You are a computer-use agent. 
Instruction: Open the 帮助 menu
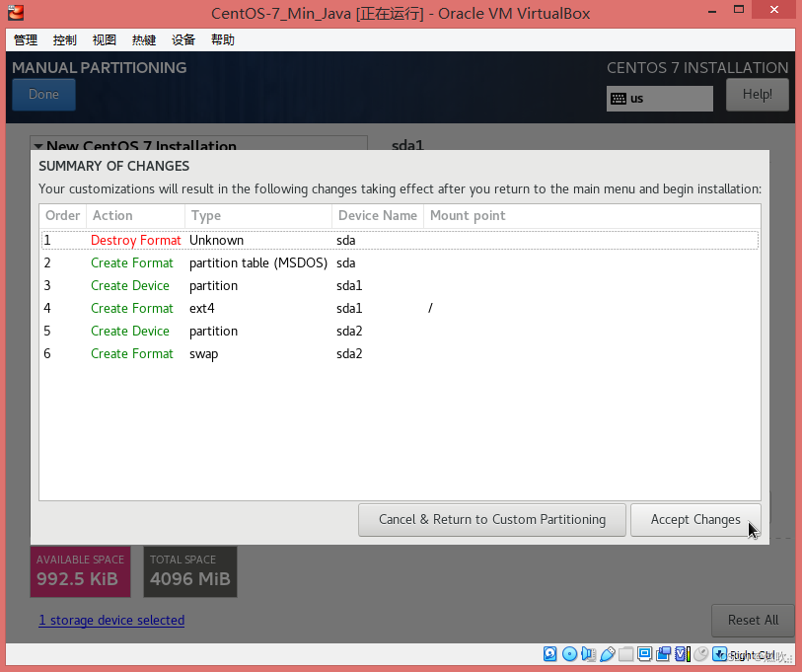click(223, 39)
